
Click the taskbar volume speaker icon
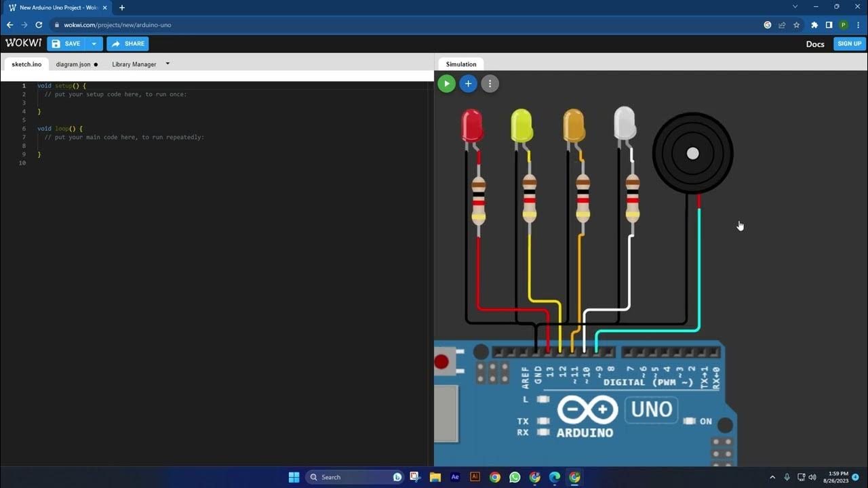point(812,477)
